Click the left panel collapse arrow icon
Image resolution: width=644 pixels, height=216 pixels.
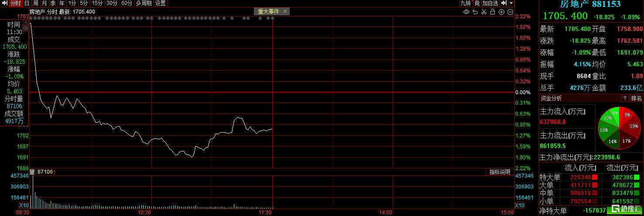(x=4, y=3)
